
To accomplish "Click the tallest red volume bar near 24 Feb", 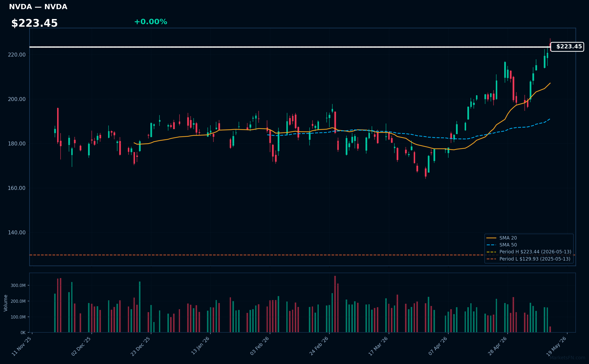I will coord(335,304).
